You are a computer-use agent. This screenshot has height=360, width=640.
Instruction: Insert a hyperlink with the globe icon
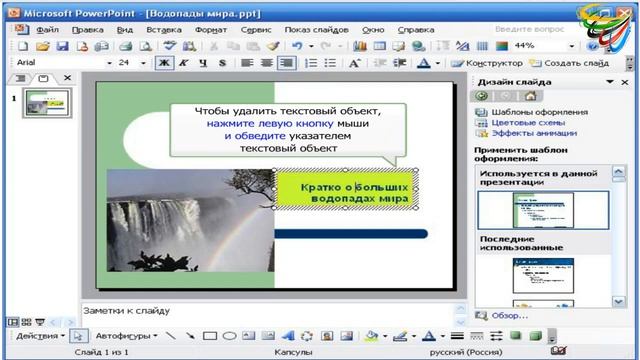tap(419, 46)
